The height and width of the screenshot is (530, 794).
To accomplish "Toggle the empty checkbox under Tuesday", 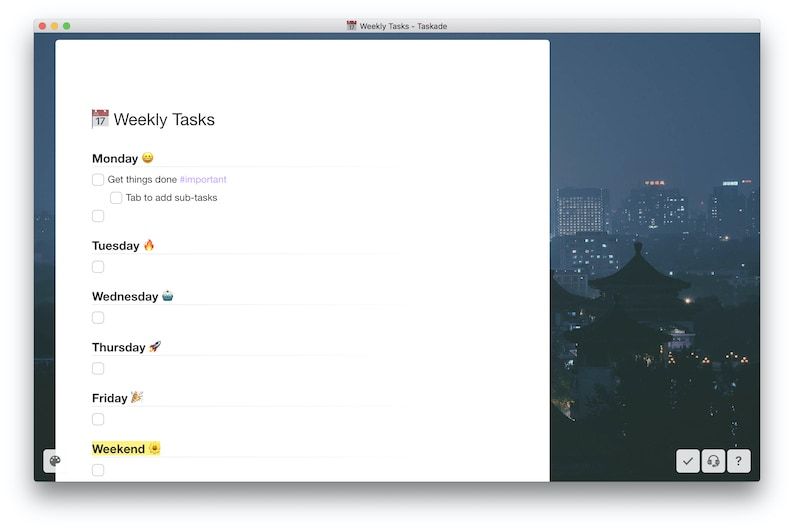I will click(98, 267).
